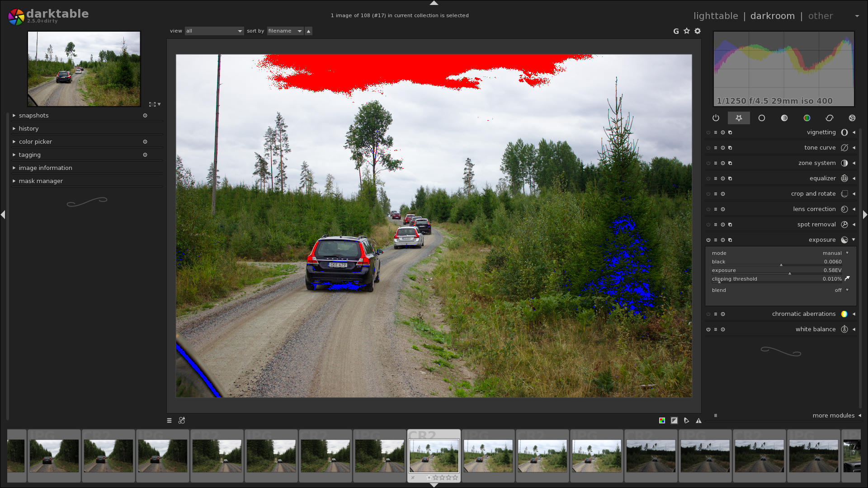Adjust the black level slider

point(777,262)
